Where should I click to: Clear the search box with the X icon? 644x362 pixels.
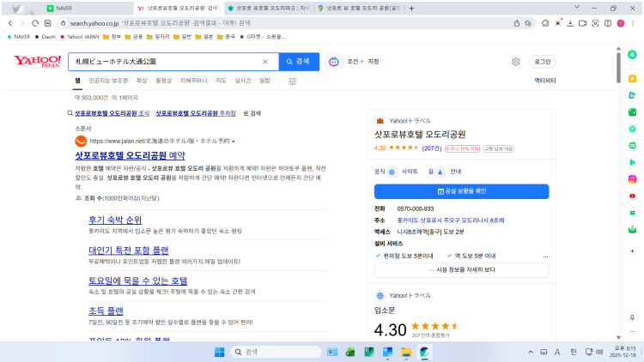tap(264, 62)
